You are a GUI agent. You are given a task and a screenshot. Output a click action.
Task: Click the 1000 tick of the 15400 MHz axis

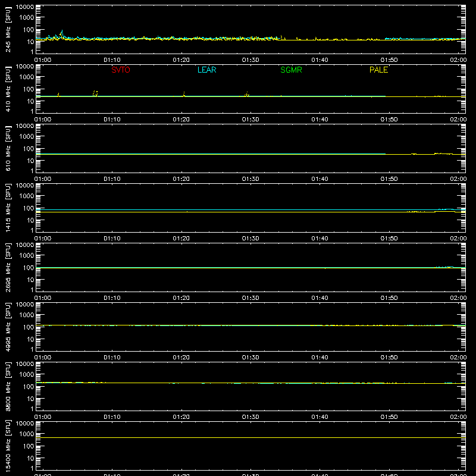pyautogui.click(x=27, y=434)
